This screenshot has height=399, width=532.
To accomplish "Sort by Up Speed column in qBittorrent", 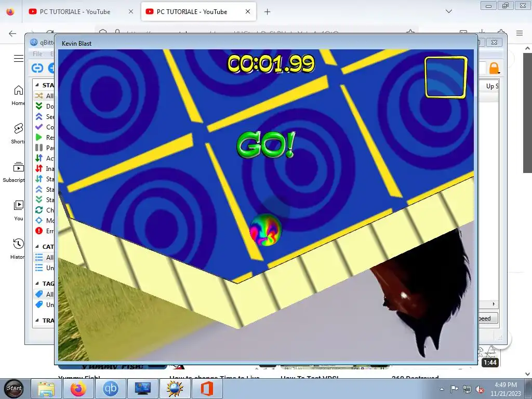I will pyautogui.click(x=491, y=86).
